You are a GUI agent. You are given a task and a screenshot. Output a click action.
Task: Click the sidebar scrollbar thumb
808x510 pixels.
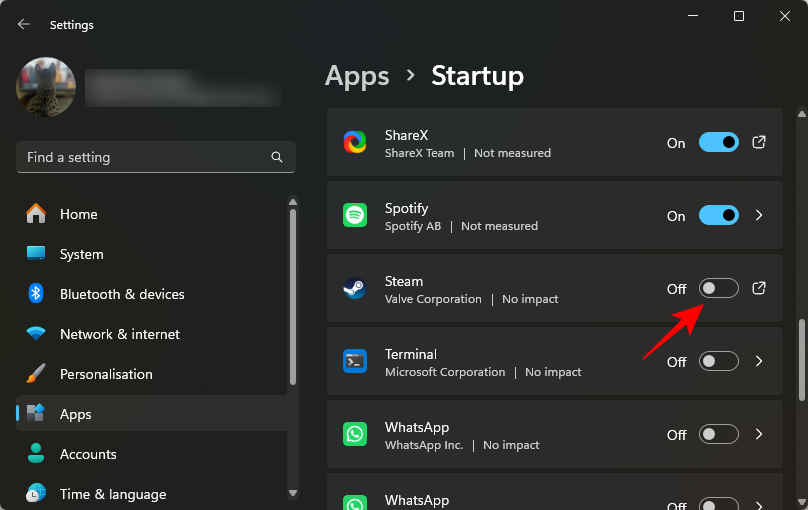pyautogui.click(x=293, y=297)
